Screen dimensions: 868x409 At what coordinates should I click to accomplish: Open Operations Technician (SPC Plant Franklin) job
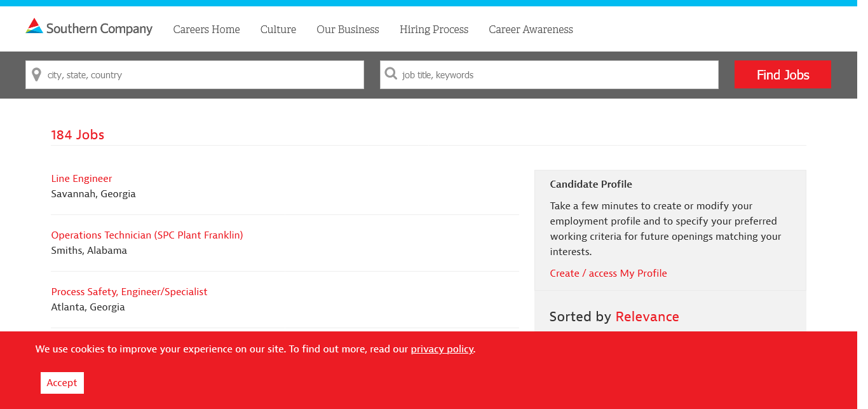tap(147, 235)
